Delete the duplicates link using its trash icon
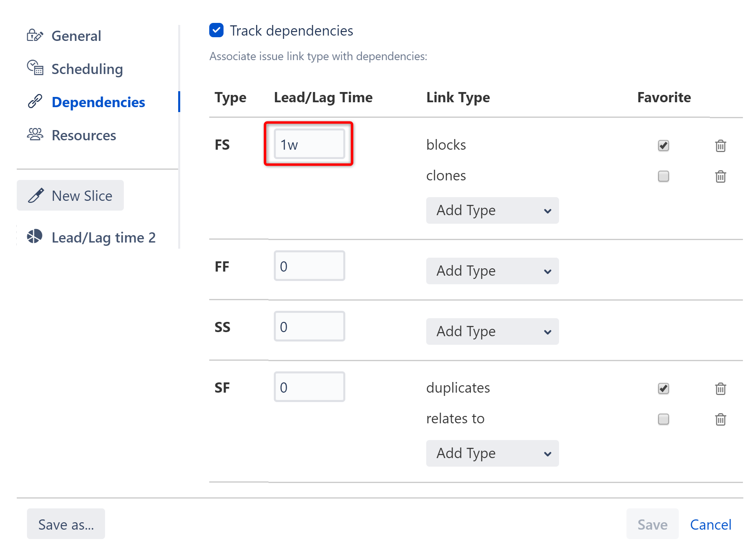Image resolution: width=756 pixels, height=546 pixels. coord(721,389)
